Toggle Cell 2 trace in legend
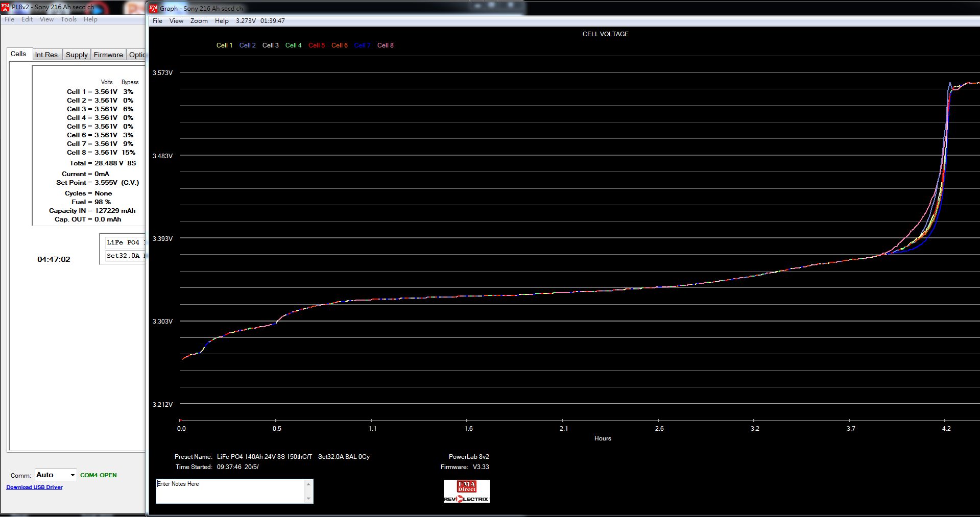The image size is (980, 517). coord(247,45)
